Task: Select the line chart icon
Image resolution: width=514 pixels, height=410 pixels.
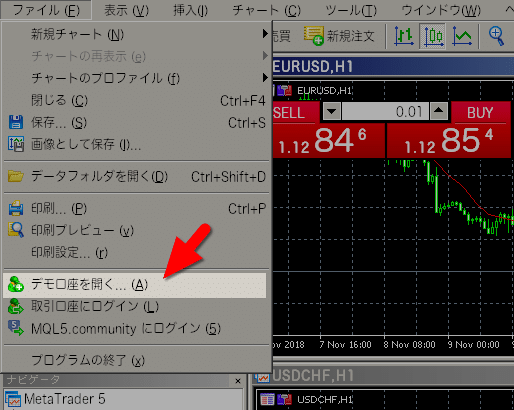Action: click(x=462, y=36)
